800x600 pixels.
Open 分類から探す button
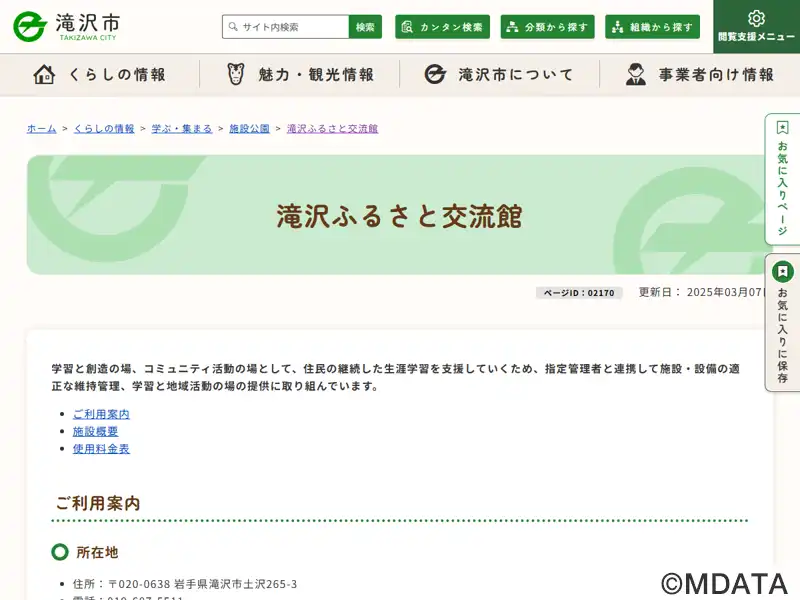(547, 27)
